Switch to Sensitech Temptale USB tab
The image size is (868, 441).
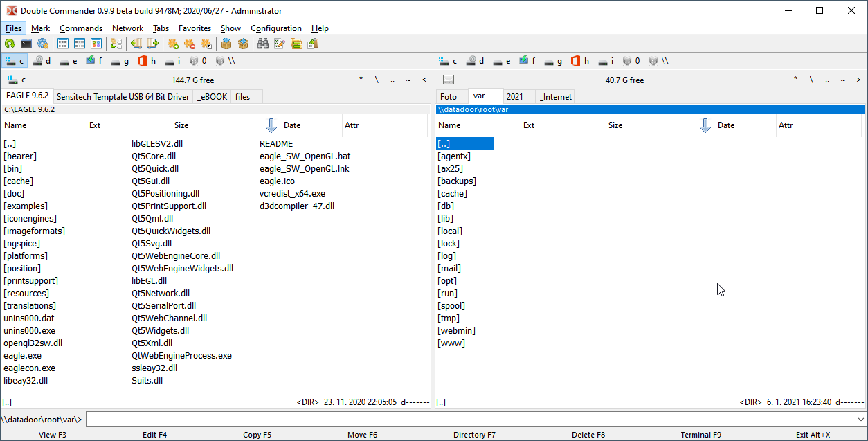123,97
